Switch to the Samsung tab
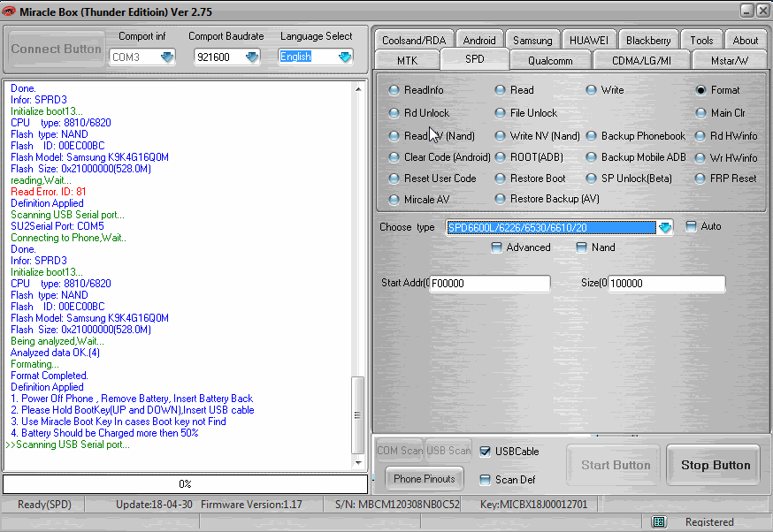This screenshot has height=532, width=773. [532, 41]
